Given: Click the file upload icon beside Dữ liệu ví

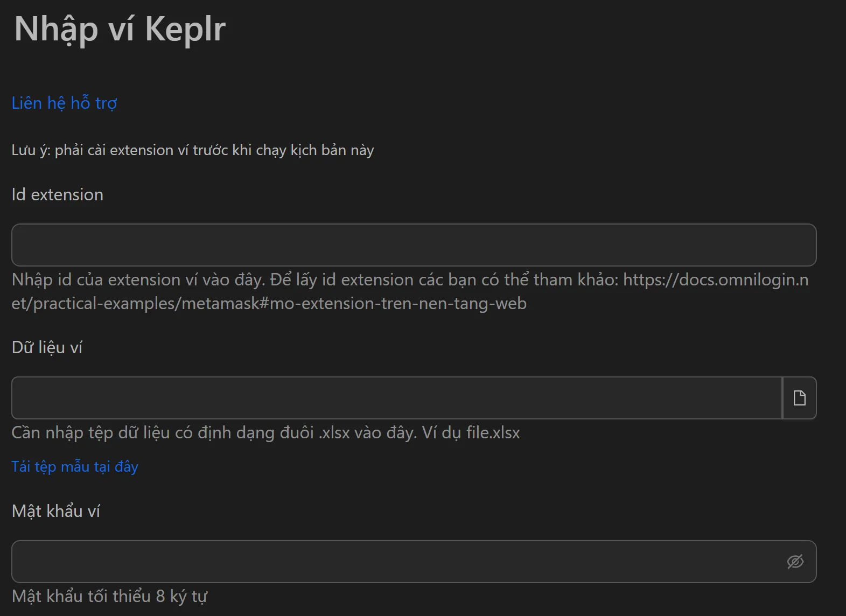Looking at the screenshot, I should click(799, 398).
